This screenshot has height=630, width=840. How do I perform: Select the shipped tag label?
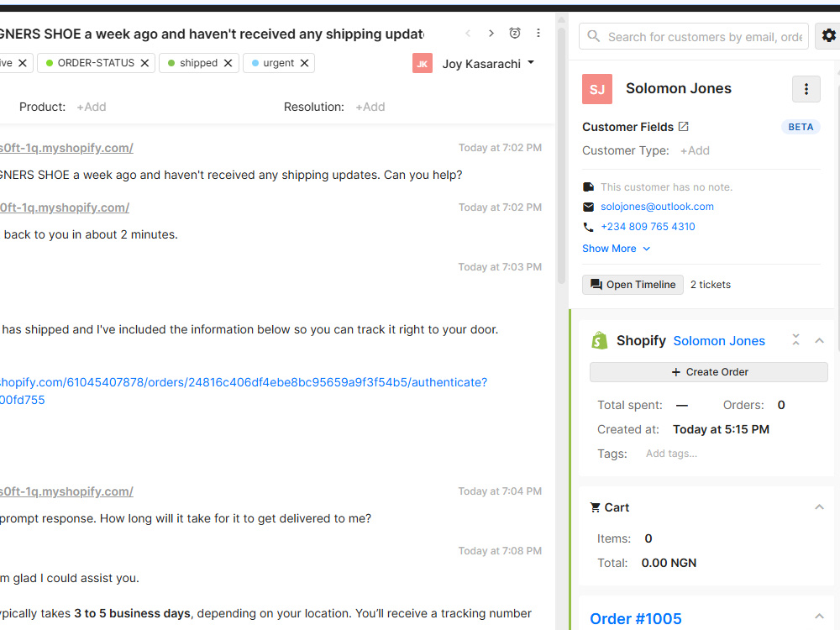(x=199, y=63)
